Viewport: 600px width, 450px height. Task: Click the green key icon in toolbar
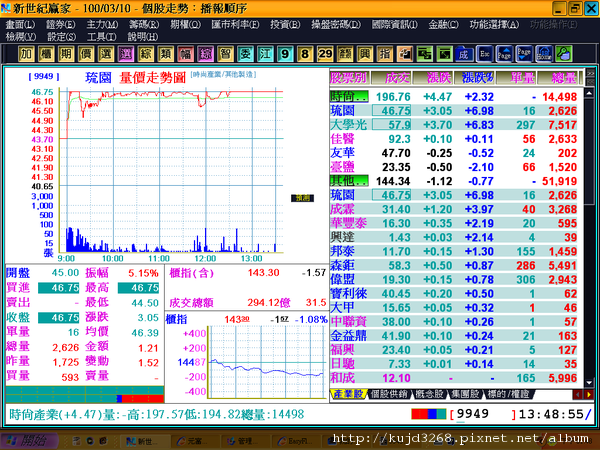tap(564, 54)
